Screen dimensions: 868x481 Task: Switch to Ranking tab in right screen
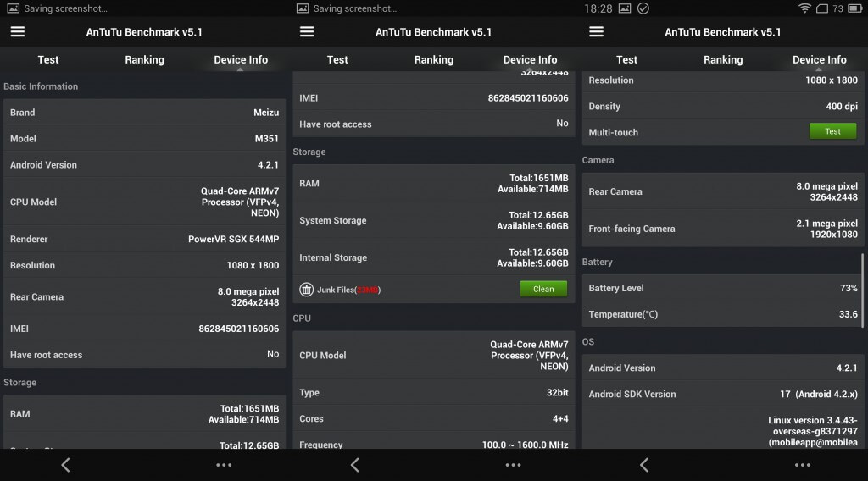pyautogui.click(x=723, y=60)
